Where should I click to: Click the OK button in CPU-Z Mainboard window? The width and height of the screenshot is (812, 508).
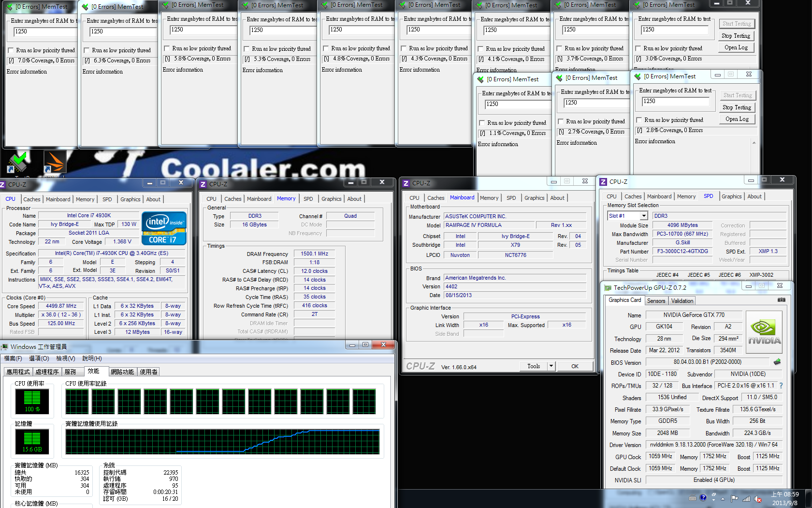(575, 366)
